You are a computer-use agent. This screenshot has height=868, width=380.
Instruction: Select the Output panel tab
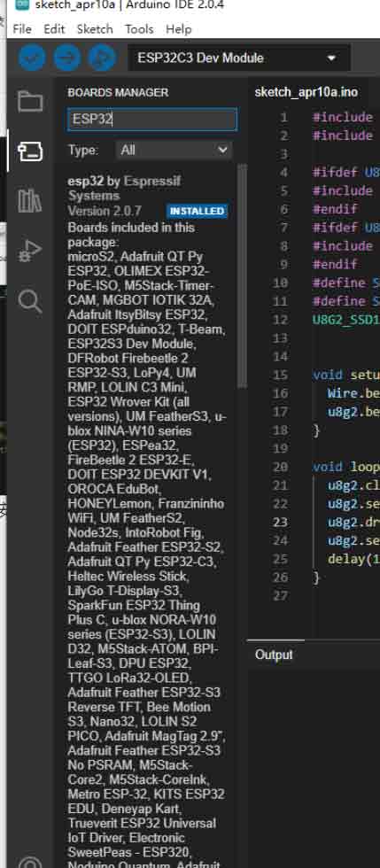[x=274, y=655]
